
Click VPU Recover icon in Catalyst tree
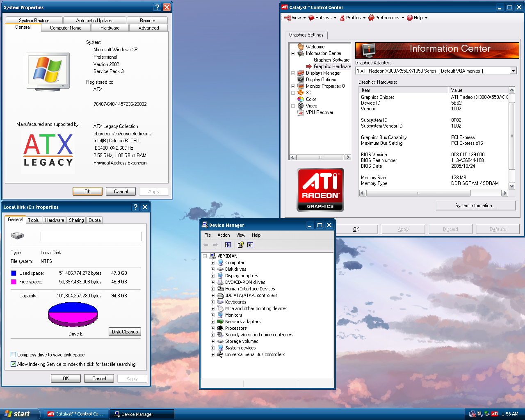click(301, 112)
